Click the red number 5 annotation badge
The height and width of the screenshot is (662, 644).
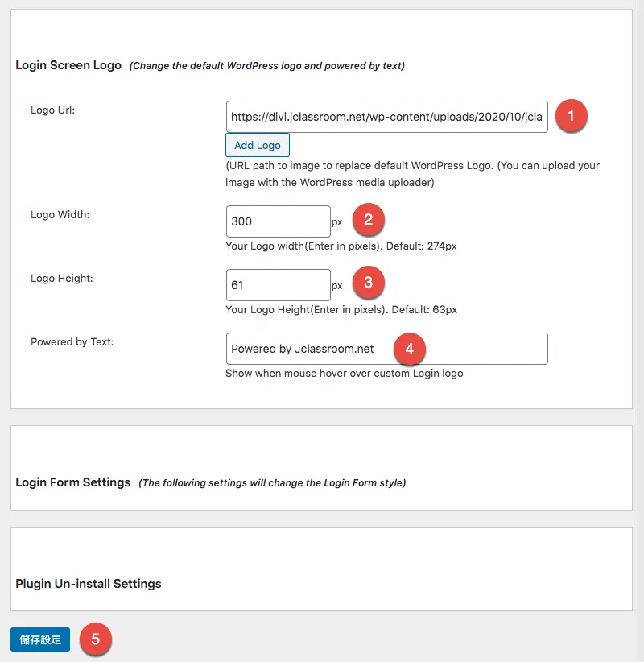click(95, 639)
